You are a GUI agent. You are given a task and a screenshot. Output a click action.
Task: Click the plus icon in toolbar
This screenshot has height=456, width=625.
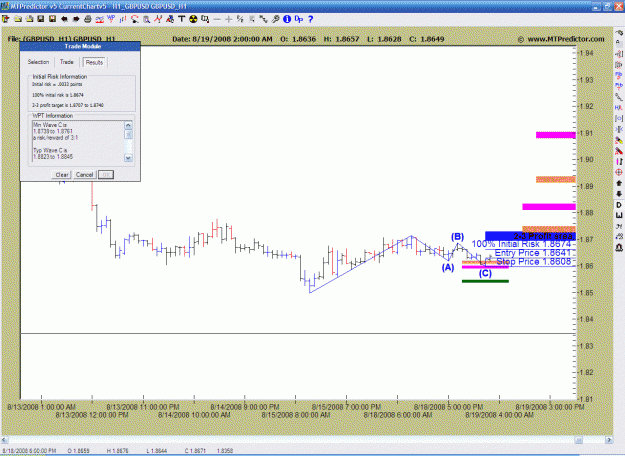click(228, 19)
